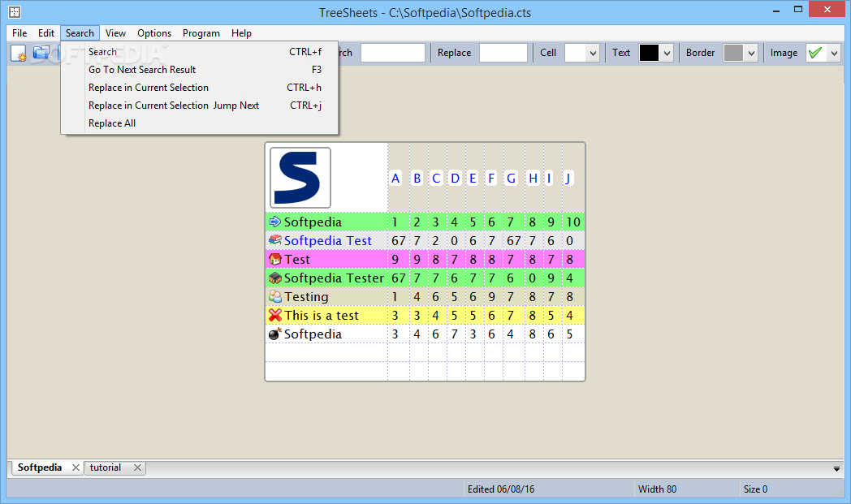Choose Search CTRL+f from the menu

coord(200,52)
